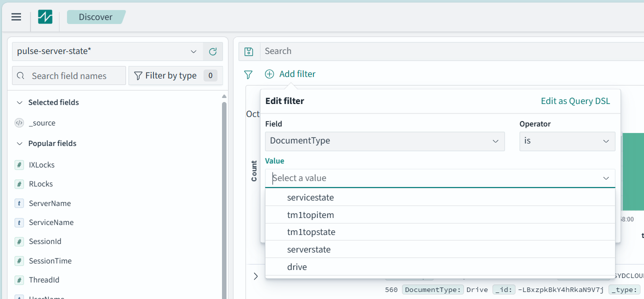
Task: Open the filter funnel options icon
Action: [x=248, y=74]
